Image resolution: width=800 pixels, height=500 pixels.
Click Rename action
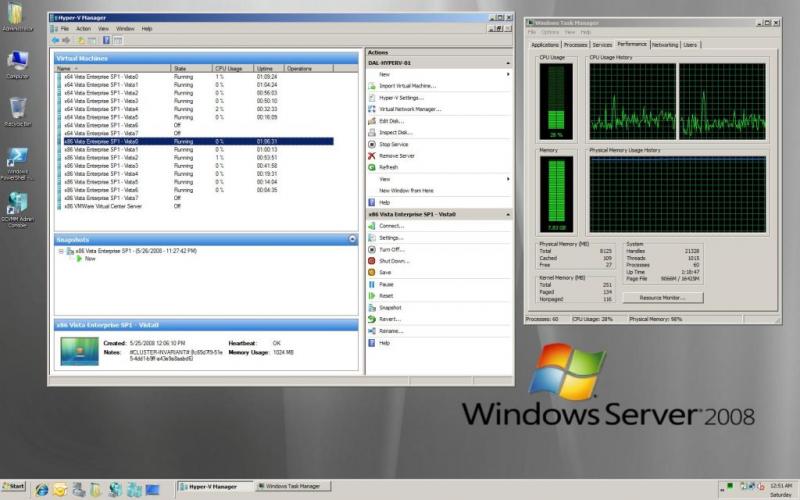pos(391,331)
